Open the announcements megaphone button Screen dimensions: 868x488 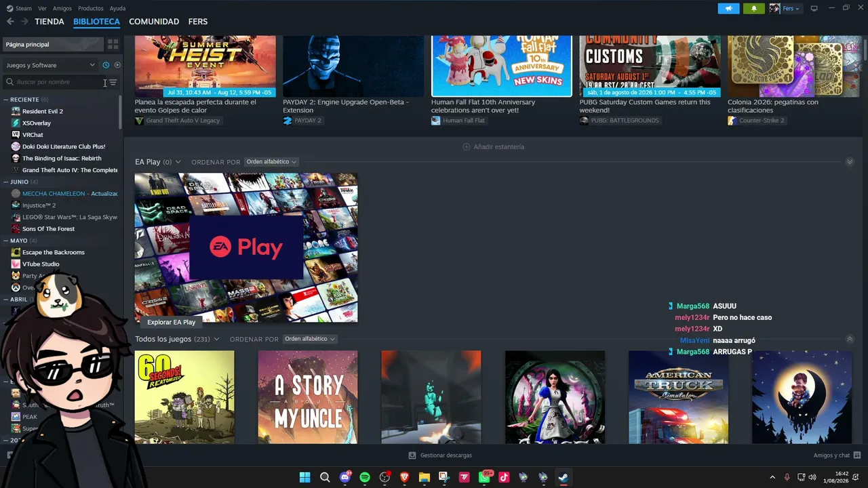coord(728,8)
